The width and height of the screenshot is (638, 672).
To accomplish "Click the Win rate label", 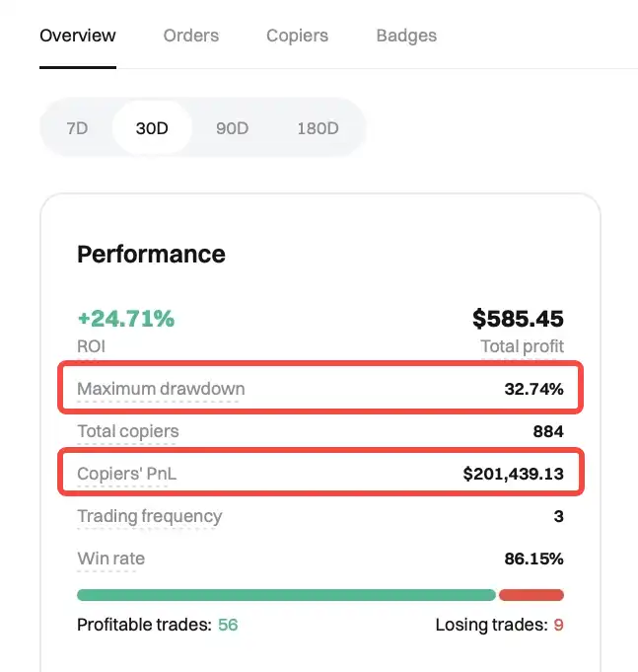I will tap(111, 559).
